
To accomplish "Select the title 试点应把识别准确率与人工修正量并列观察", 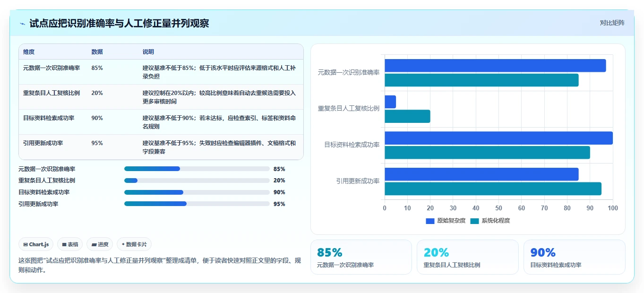I will click(119, 23).
